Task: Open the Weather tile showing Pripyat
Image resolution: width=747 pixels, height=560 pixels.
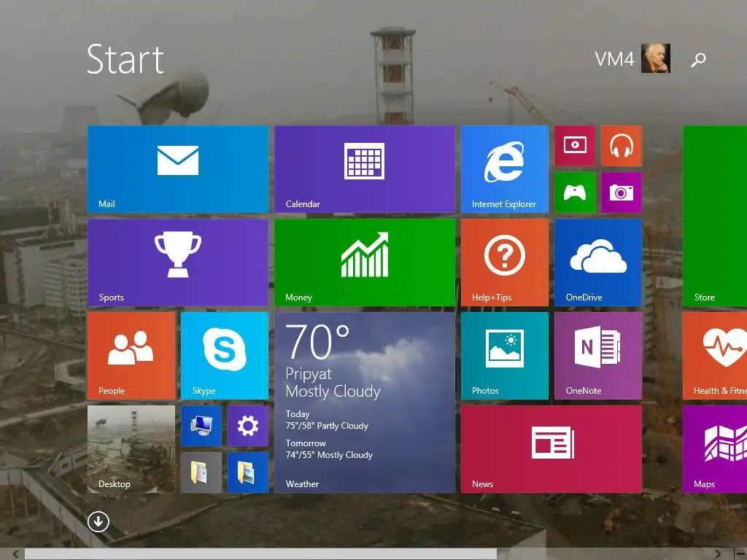Action: [x=365, y=402]
